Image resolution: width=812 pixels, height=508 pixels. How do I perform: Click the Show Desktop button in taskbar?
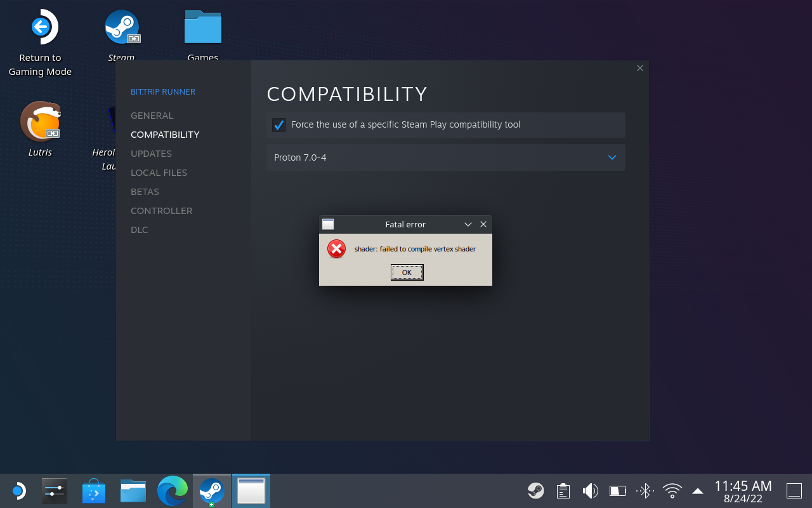click(794, 490)
